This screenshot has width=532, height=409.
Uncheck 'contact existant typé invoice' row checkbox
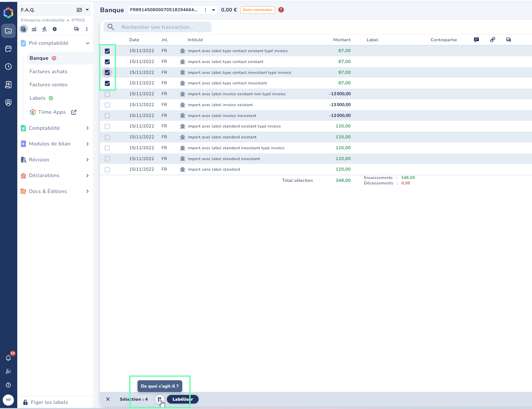click(107, 51)
